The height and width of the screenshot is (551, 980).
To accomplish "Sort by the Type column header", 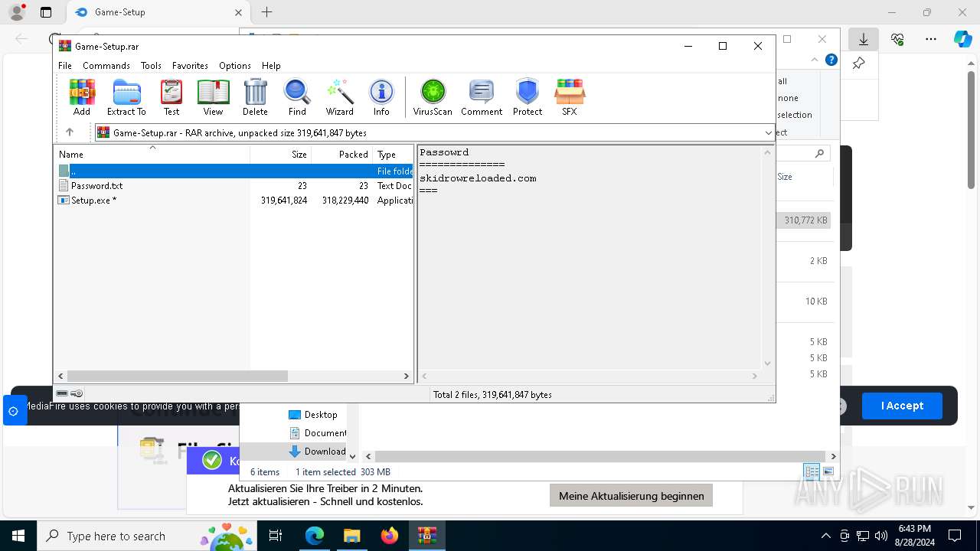I will click(x=394, y=155).
